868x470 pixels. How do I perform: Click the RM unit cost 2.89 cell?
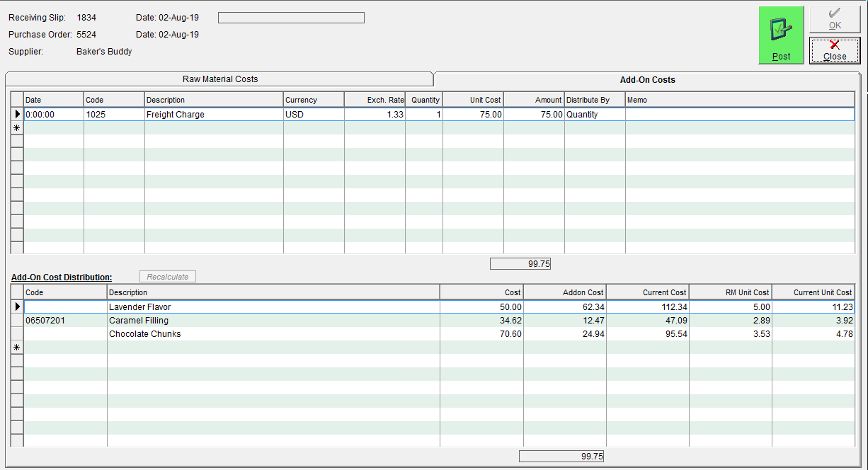[731, 321]
